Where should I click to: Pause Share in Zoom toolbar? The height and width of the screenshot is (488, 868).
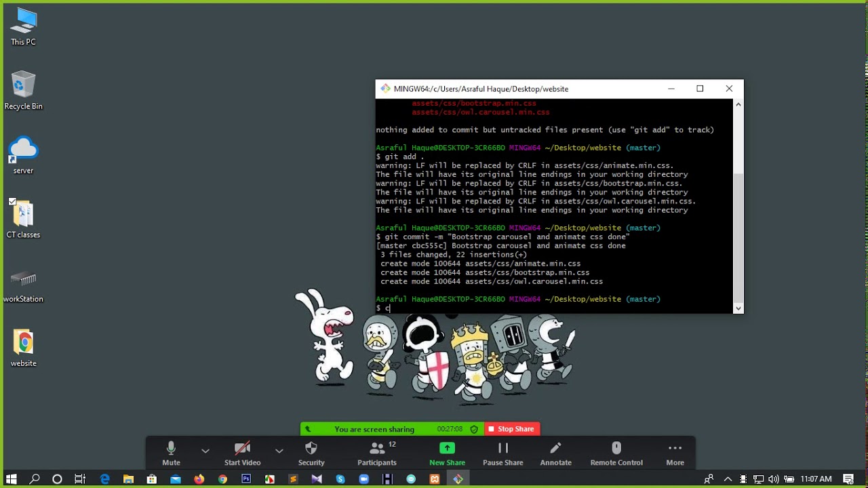tap(502, 453)
